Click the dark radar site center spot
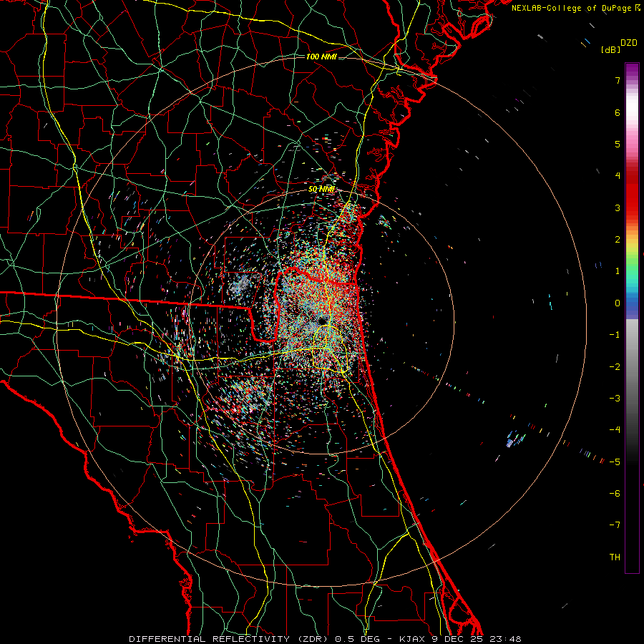 [322, 321]
